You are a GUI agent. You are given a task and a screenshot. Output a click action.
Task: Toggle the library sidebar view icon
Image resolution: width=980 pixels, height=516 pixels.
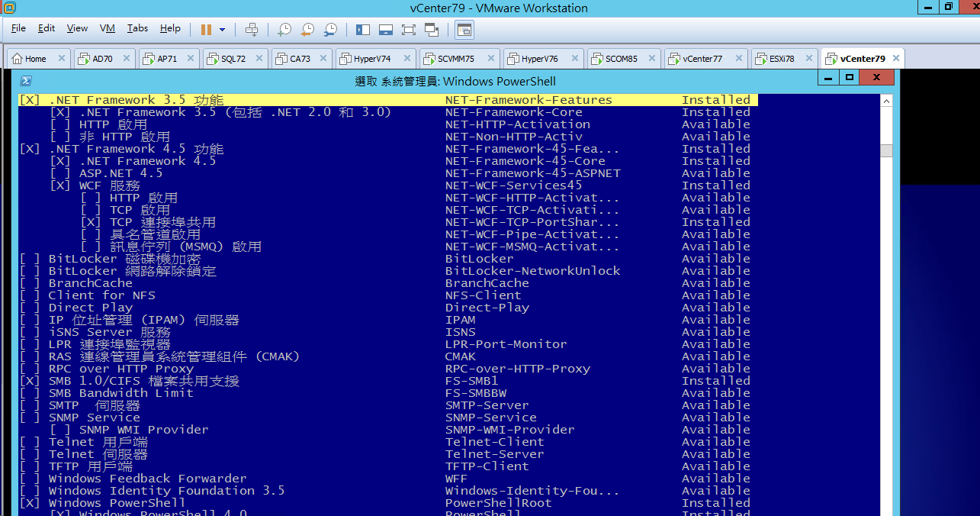[363, 30]
